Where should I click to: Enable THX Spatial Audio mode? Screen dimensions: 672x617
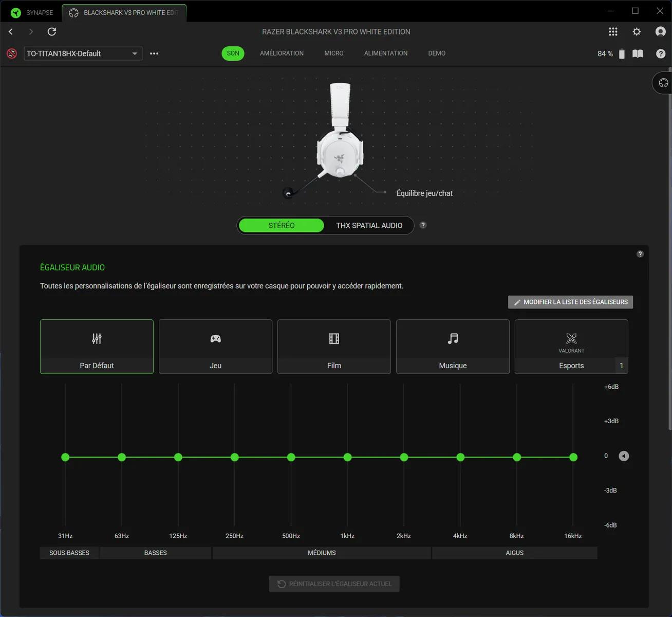click(x=369, y=225)
